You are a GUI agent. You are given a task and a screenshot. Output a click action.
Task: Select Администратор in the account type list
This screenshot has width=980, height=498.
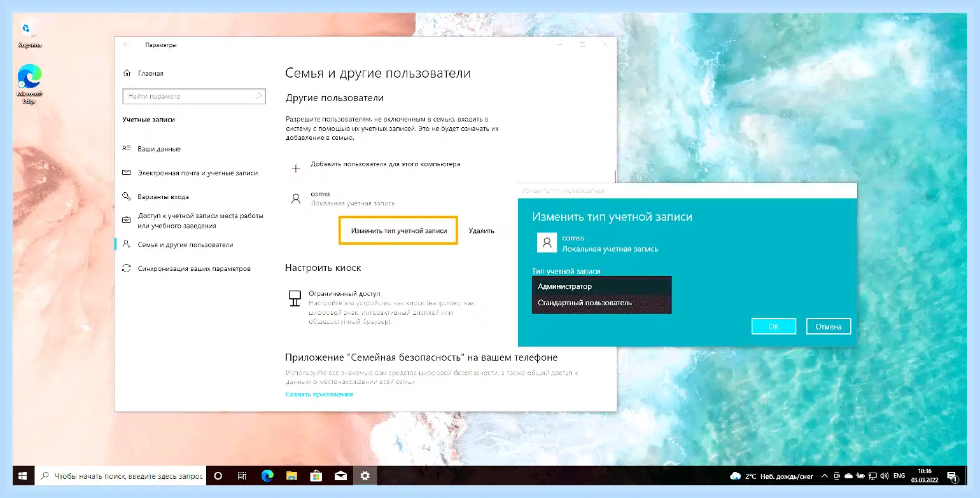(x=601, y=286)
